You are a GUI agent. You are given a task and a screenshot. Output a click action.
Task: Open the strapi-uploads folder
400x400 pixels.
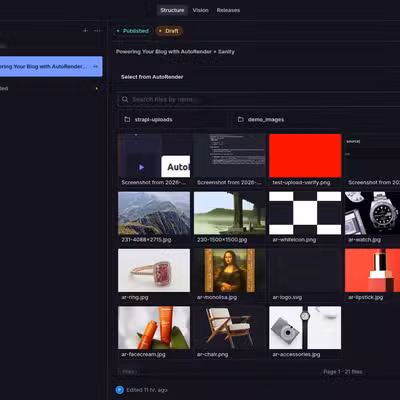coord(173,119)
